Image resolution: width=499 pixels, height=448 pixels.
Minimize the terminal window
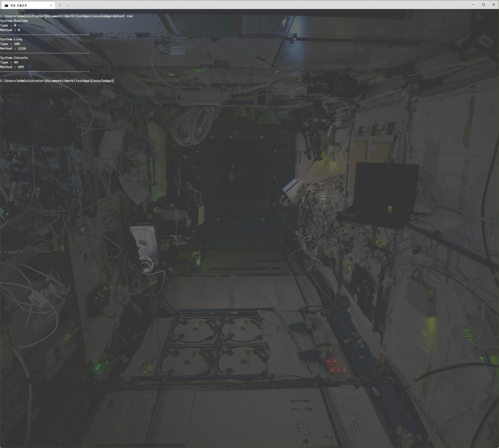pyautogui.click(x=473, y=5)
